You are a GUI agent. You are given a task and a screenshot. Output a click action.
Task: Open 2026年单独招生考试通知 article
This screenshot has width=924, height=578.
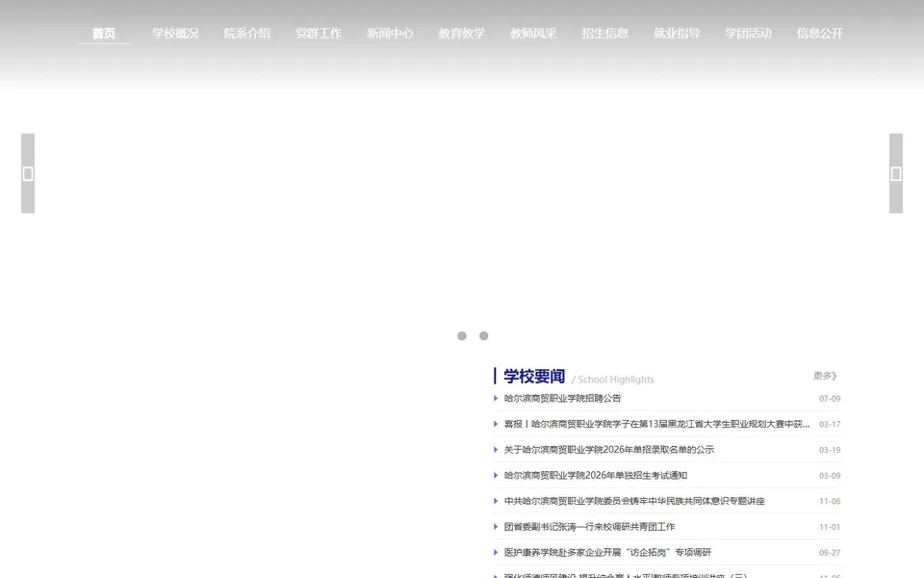[595, 475]
